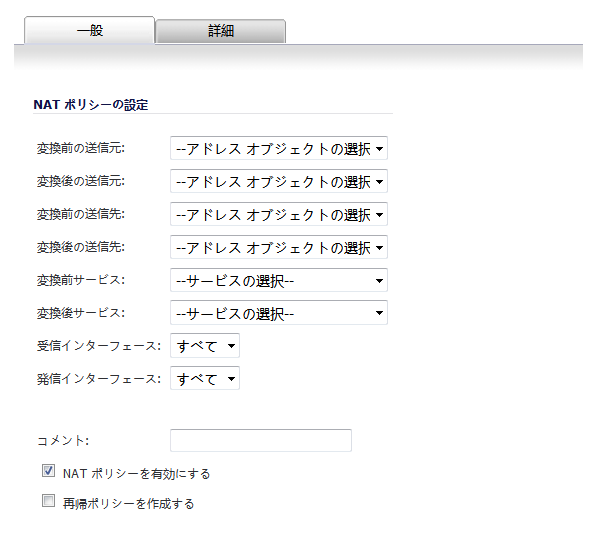The image size is (593, 535).
Task: Click the 変換後の送信先: label text
Action: coord(81,247)
